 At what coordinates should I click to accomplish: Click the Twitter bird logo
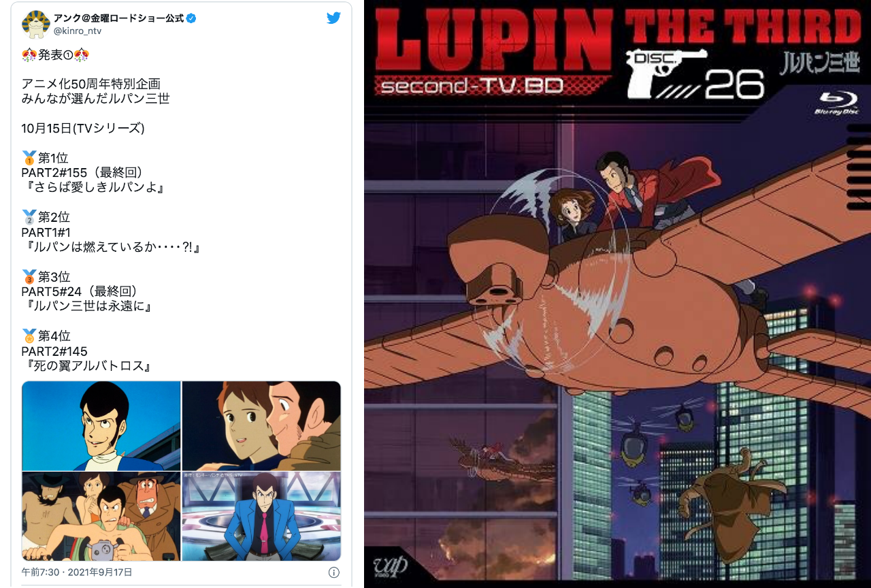(333, 18)
